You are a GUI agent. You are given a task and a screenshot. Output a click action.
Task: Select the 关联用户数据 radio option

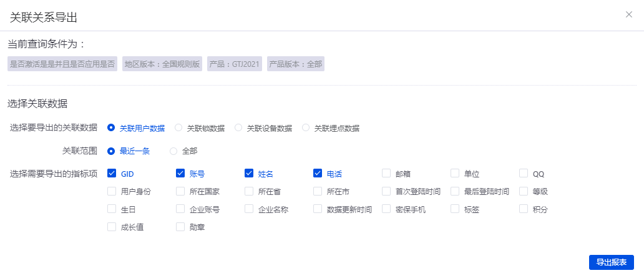[111, 128]
